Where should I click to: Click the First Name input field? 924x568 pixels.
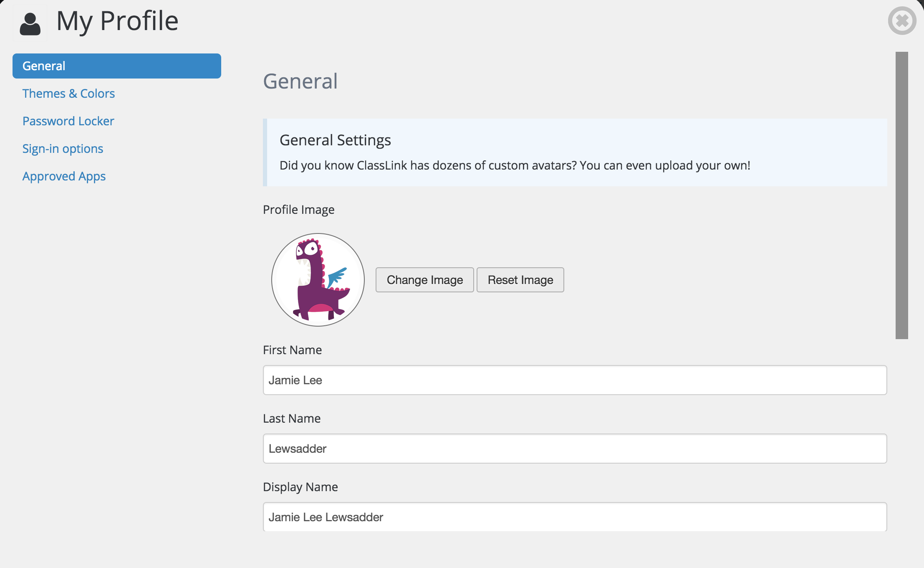coord(575,380)
